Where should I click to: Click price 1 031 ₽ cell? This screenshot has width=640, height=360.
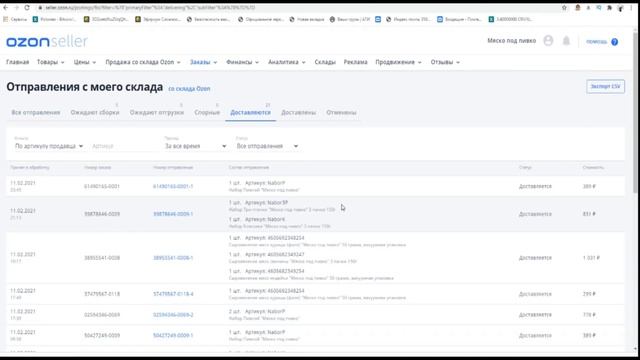(x=591, y=258)
